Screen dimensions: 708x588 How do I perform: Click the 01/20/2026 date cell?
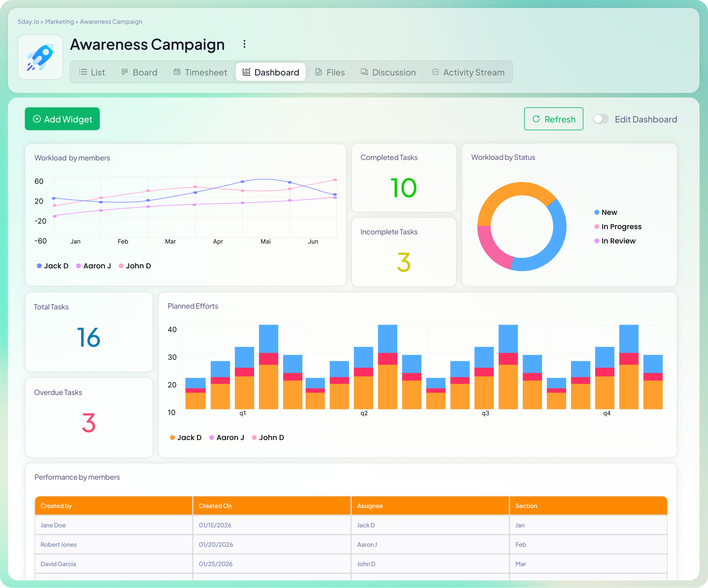[272, 544]
